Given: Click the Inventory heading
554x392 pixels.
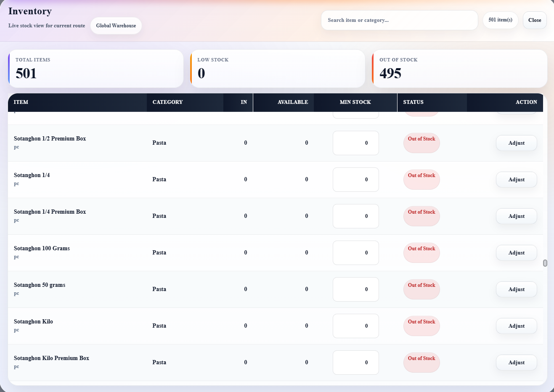Looking at the screenshot, I should pyautogui.click(x=30, y=11).
